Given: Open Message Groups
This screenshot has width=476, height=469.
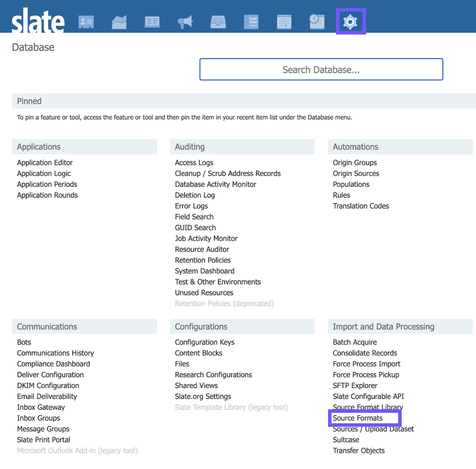Looking at the screenshot, I should [43, 429].
